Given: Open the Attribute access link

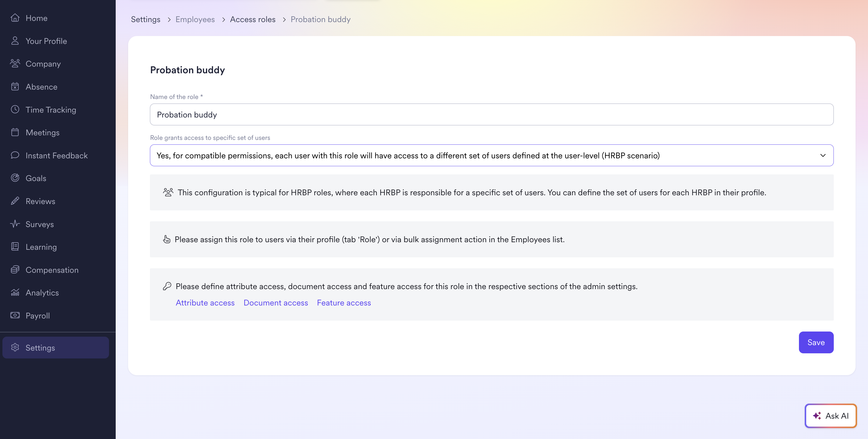Looking at the screenshot, I should pos(205,303).
